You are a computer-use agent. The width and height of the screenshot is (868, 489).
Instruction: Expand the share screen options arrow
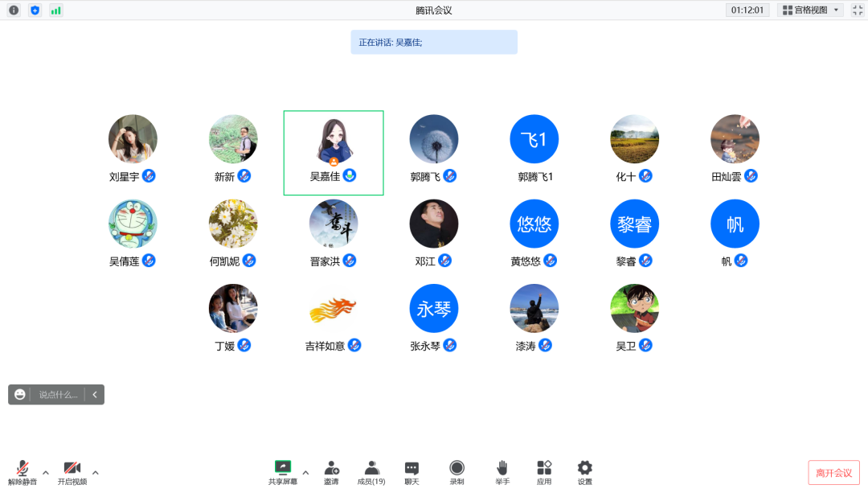(305, 472)
